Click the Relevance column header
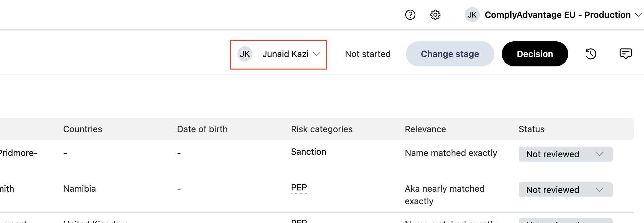The height and width of the screenshot is (223, 644). [x=425, y=129]
